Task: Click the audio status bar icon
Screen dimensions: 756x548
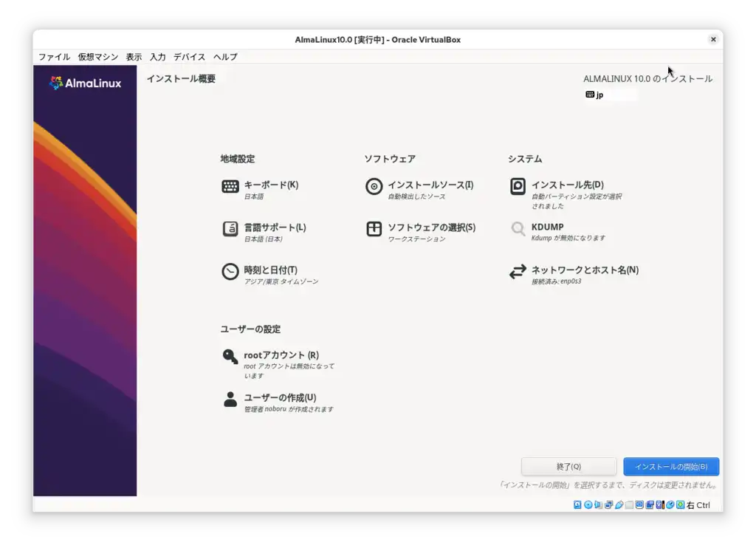Action: pos(595,505)
